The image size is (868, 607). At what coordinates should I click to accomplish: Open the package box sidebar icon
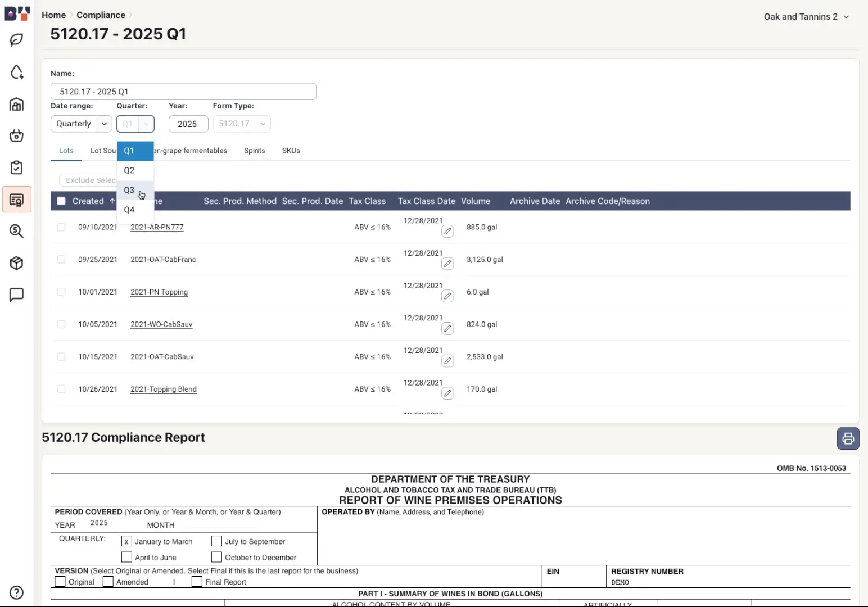click(x=17, y=263)
